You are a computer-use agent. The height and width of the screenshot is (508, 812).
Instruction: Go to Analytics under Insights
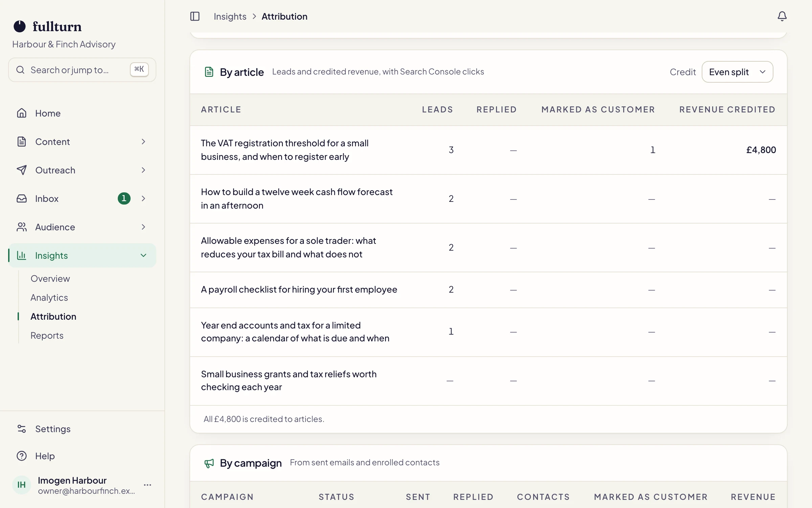[x=49, y=297]
